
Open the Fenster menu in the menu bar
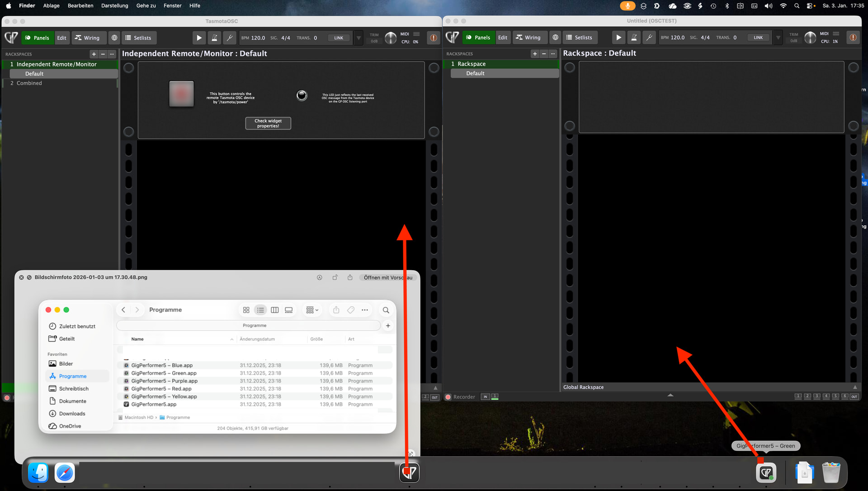(172, 5)
